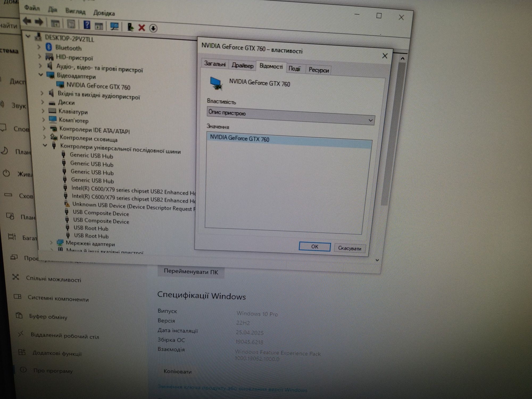Open the blue question-mark Help toolbar icon
The image size is (532, 399).
(87, 25)
